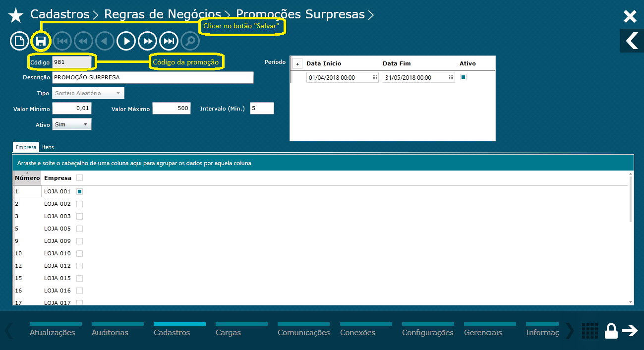Click the padlock lock icon
The image size is (644, 350).
click(x=611, y=331)
